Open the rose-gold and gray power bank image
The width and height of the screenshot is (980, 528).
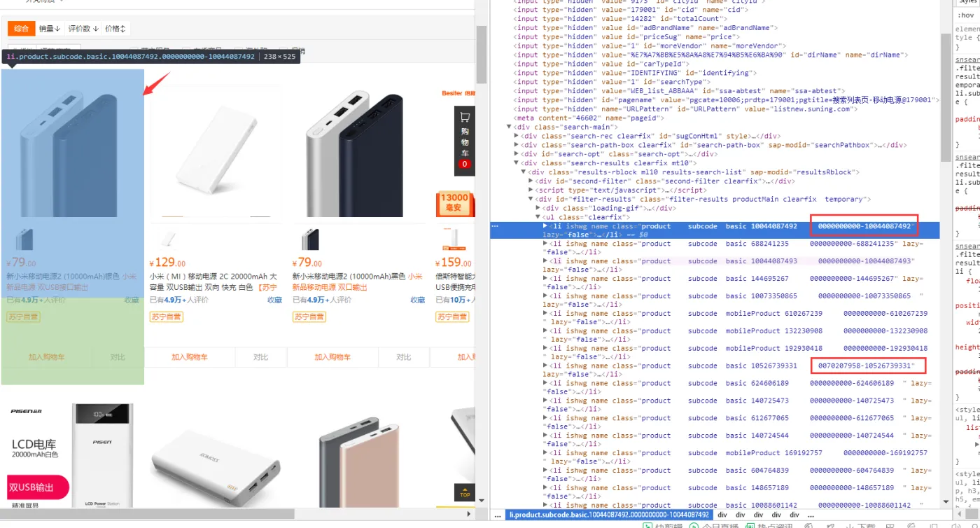click(x=359, y=462)
